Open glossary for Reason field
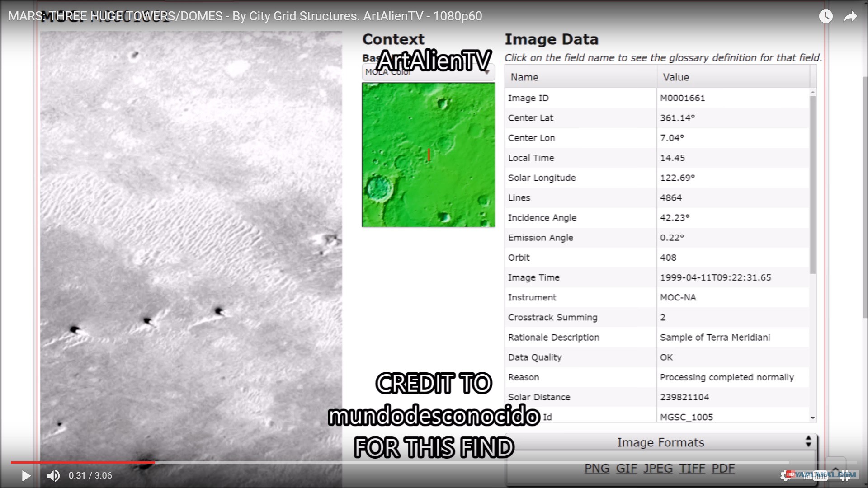This screenshot has height=488, width=868. click(x=524, y=377)
